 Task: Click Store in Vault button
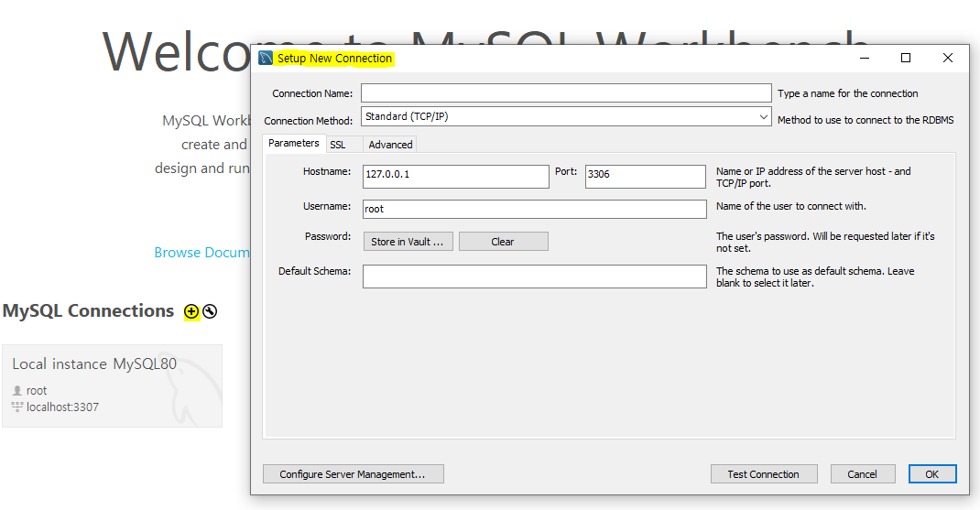pos(408,241)
